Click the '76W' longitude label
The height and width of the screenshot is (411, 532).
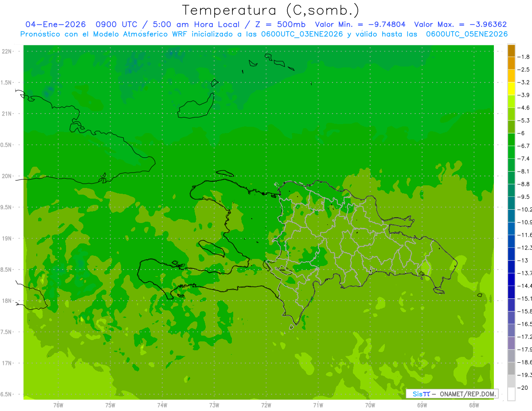point(58,405)
